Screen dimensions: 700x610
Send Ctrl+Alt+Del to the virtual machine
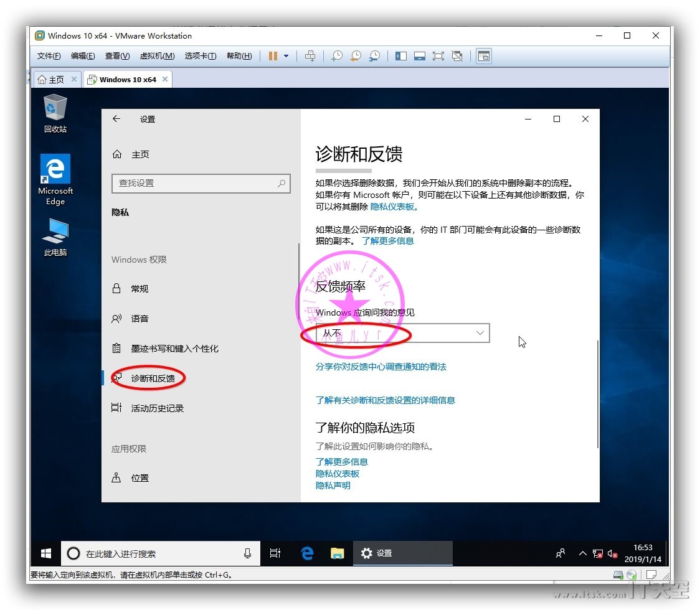point(310,56)
